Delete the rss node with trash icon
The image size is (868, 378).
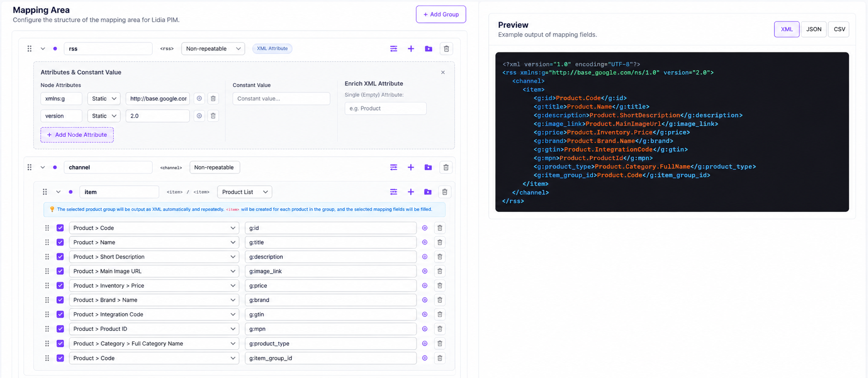(446, 49)
